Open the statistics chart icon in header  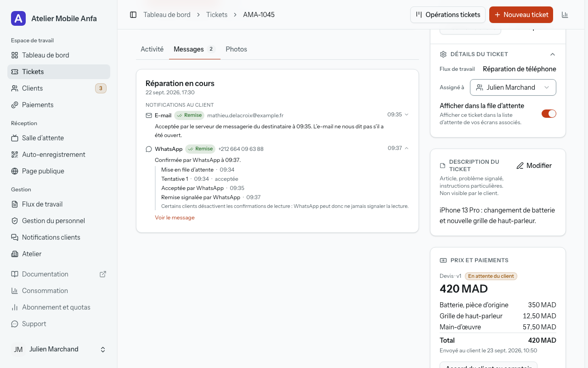pyautogui.click(x=565, y=15)
